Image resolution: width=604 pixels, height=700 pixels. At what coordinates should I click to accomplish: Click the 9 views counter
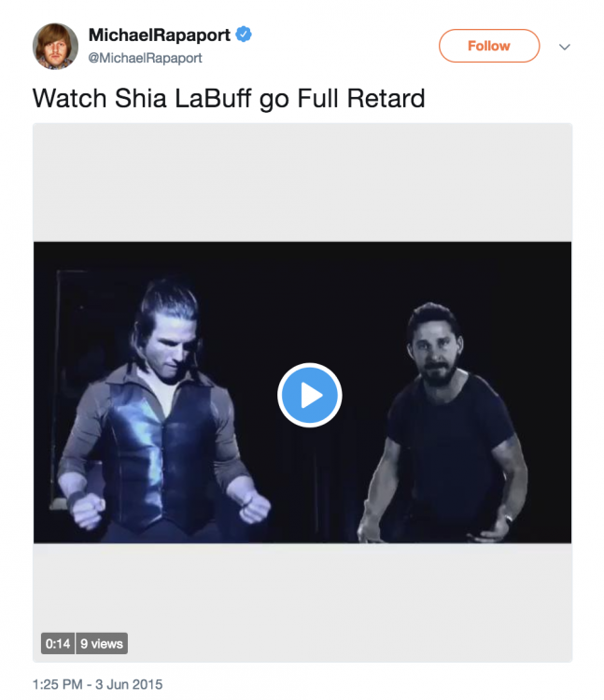[102, 643]
